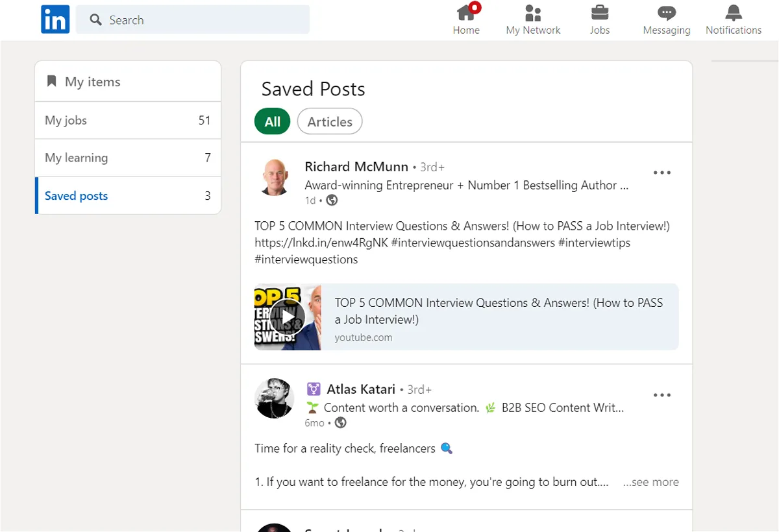
Task: Open the Messaging chat icon
Action: 667,13
